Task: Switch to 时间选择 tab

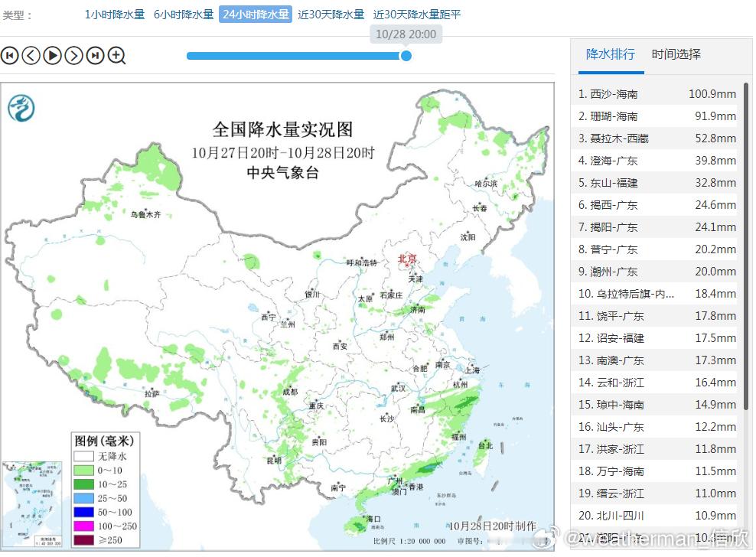Action: point(676,54)
